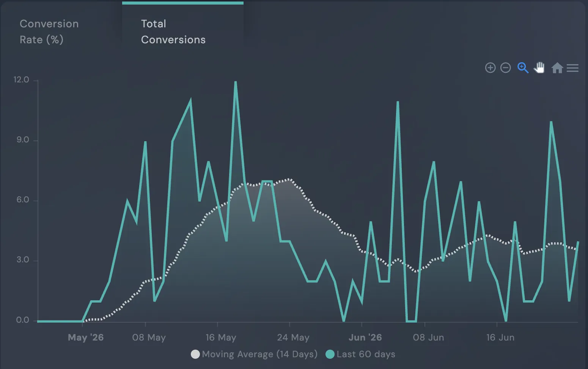Image resolution: width=588 pixels, height=369 pixels.
Task: Click the chart zoom out minus icon
Action: [505, 68]
